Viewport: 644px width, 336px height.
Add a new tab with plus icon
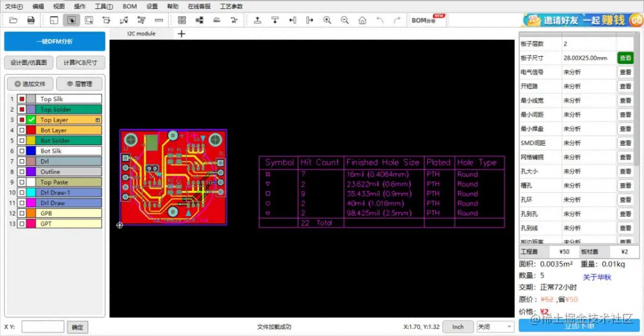click(182, 34)
